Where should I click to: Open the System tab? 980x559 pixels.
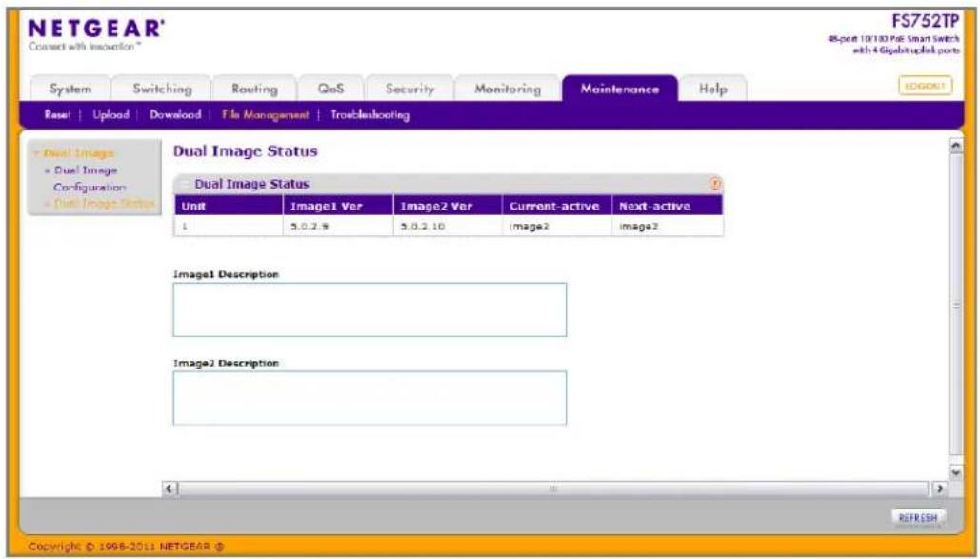tap(70, 89)
